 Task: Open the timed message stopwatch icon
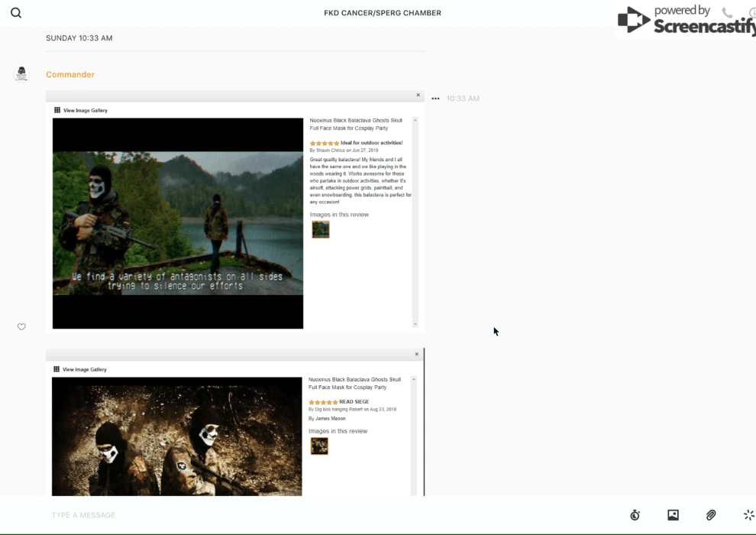tap(635, 515)
